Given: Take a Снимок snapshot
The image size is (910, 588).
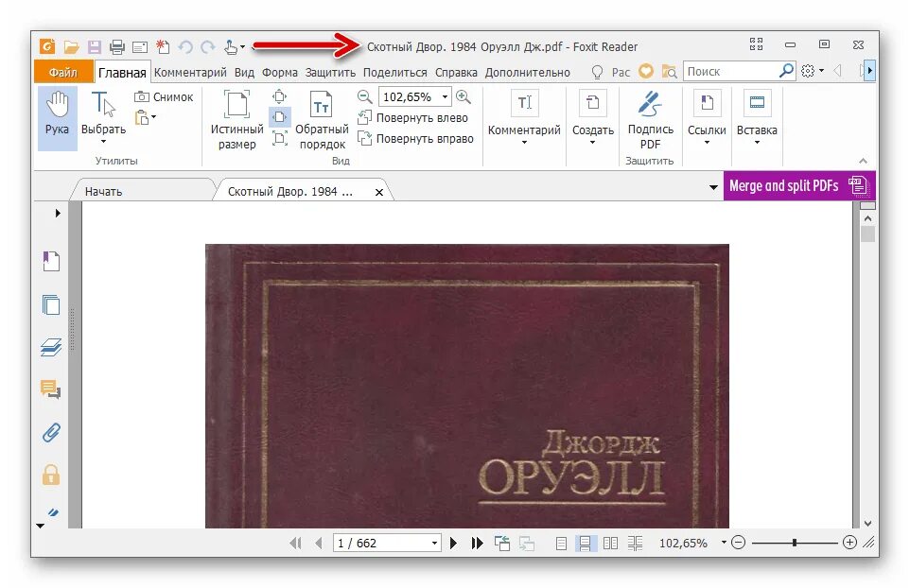Looking at the screenshot, I should pos(164,96).
